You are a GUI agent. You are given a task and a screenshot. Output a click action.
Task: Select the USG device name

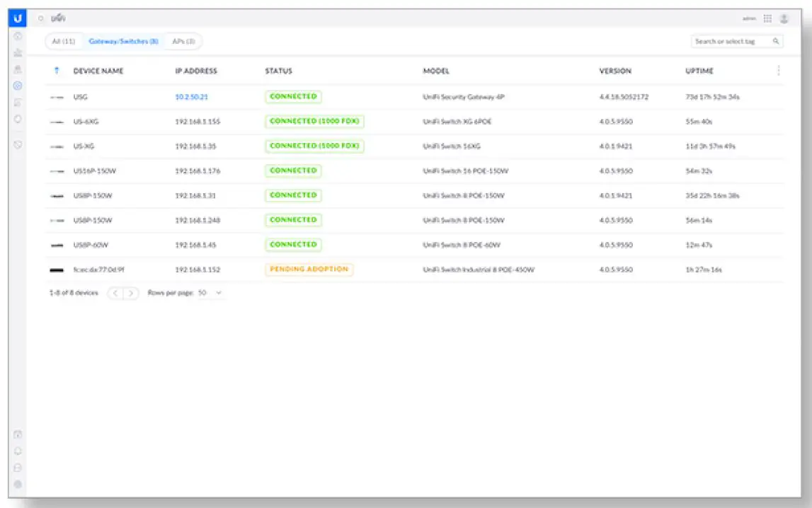tap(80, 97)
